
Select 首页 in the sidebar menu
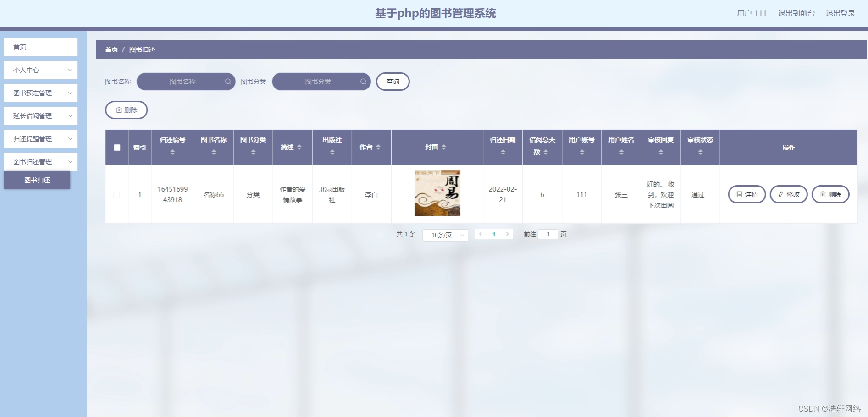pyautogui.click(x=40, y=47)
